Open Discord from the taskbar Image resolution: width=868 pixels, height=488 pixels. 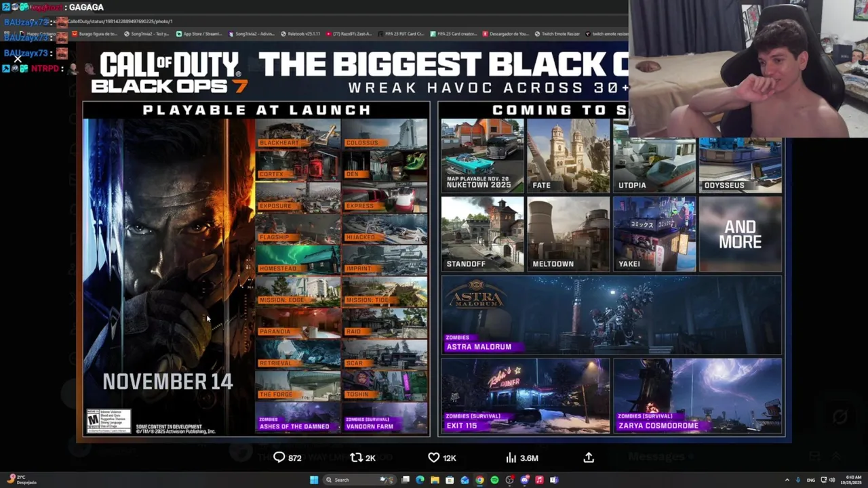[x=524, y=480]
